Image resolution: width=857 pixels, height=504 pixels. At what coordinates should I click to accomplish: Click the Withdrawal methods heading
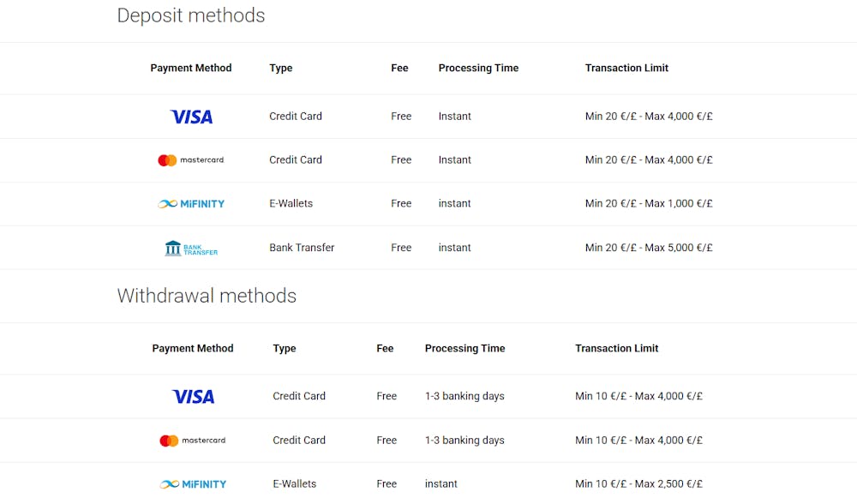point(207,296)
